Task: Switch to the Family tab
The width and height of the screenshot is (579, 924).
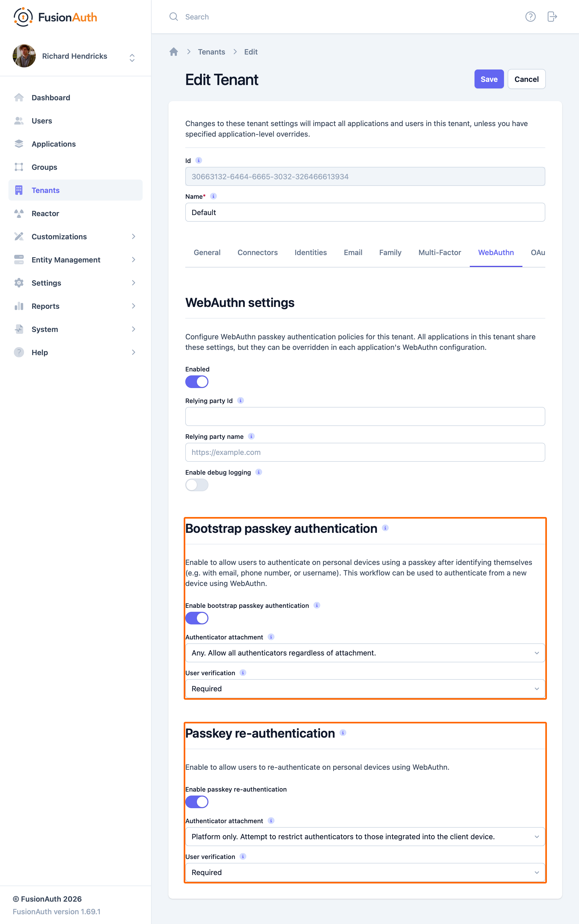Action: pos(390,252)
